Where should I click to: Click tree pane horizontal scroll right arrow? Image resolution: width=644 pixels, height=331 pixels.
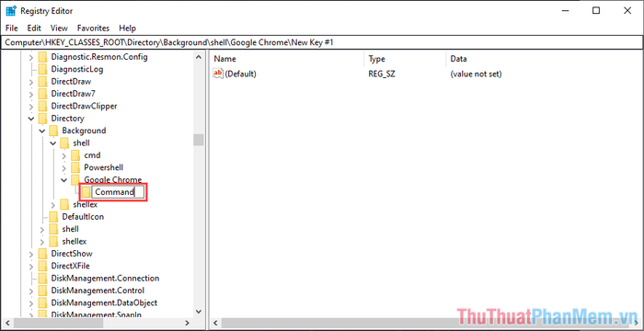(188, 323)
